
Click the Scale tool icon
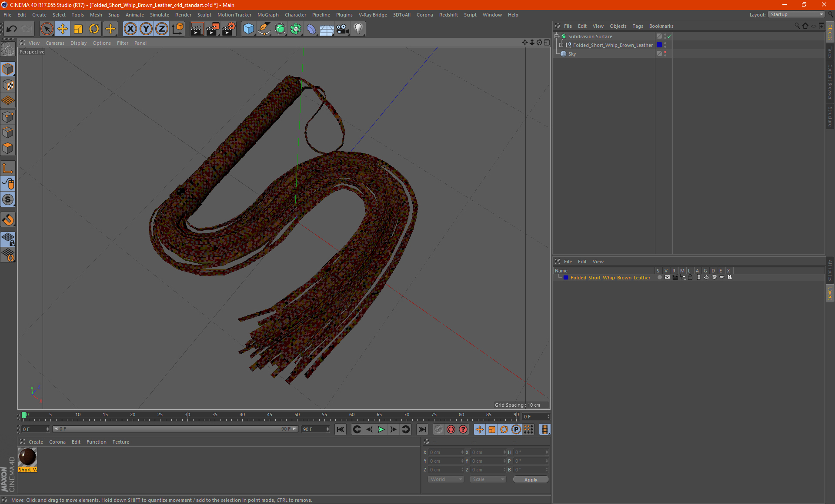point(78,29)
